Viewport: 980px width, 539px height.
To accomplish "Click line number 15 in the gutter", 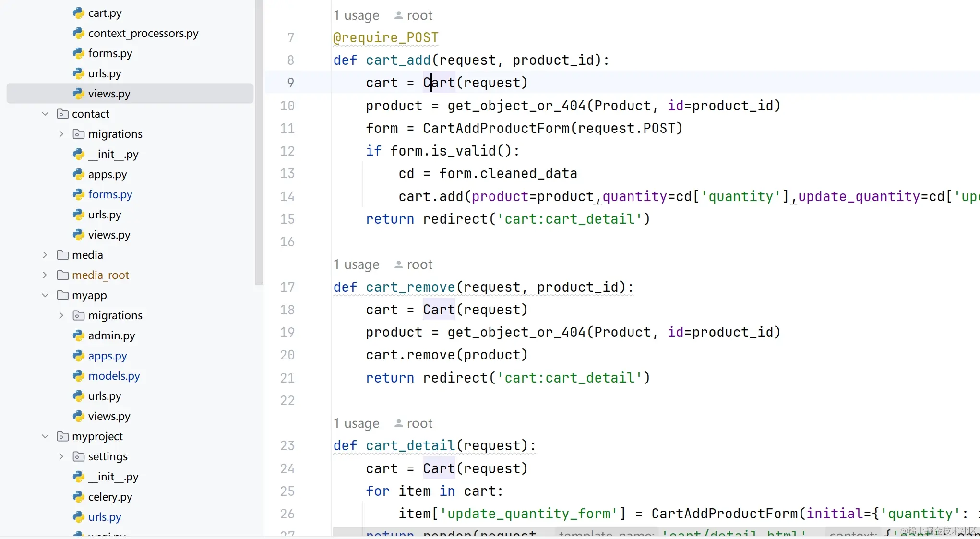I will tap(287, 219).
